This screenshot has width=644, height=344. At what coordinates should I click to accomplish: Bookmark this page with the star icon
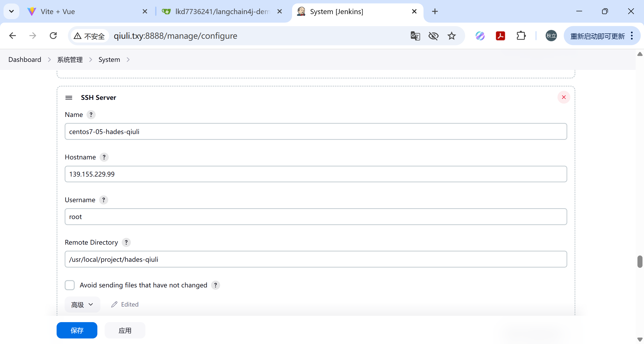pyautogui.click(x=452, y=36)
